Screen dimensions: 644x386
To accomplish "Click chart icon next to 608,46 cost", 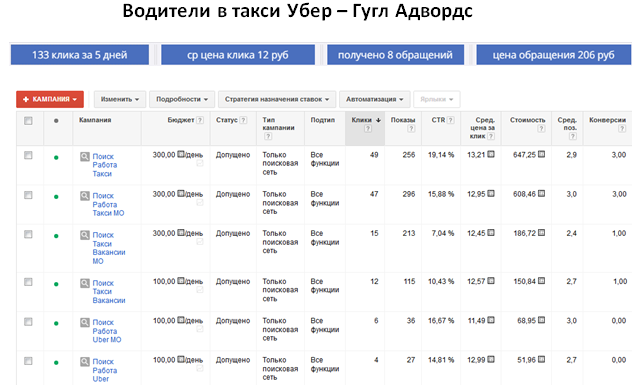I will (541, 193).
